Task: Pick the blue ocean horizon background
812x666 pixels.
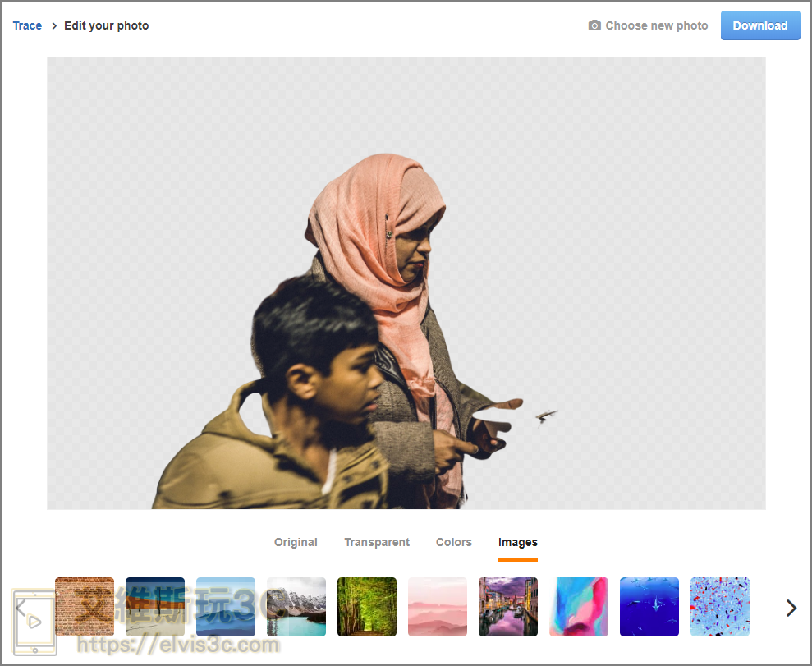Action: [226, 607]
